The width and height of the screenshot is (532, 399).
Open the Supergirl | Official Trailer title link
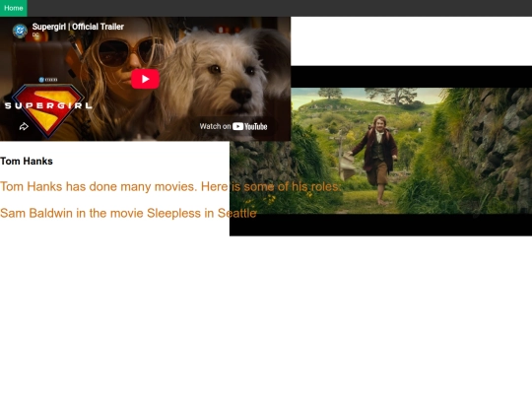coord(78,27)
